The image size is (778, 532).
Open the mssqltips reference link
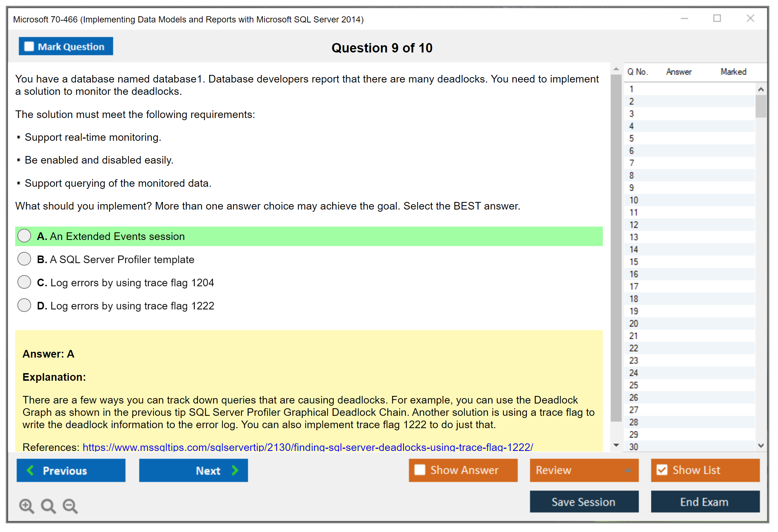tap(308, 447)
